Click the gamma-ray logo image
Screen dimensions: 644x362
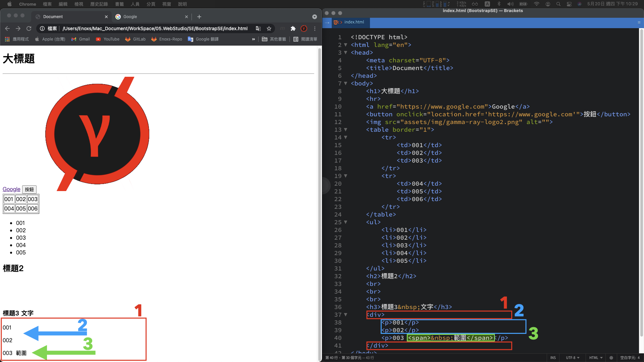click(97, 134)
